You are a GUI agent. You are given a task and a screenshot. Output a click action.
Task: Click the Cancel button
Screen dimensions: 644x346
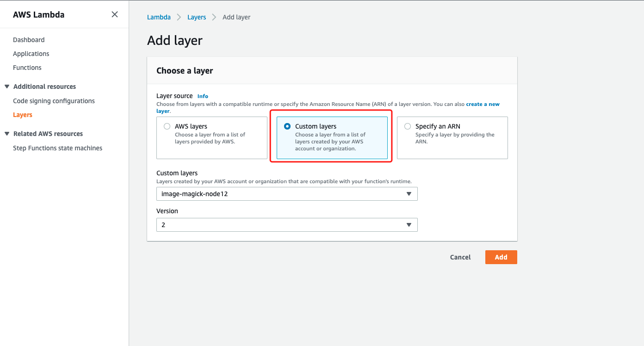click(x=460, y=257)
